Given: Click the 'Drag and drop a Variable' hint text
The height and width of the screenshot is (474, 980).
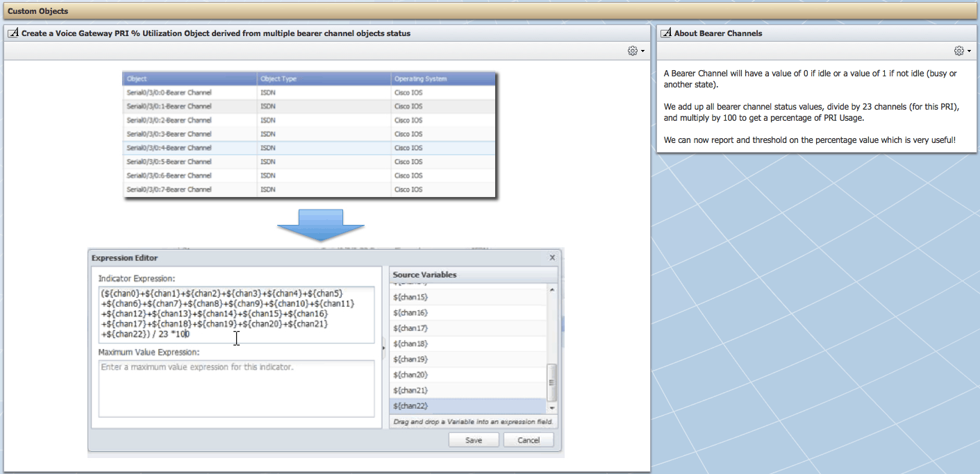Looking at the screenshot, I should coord(474,422).
